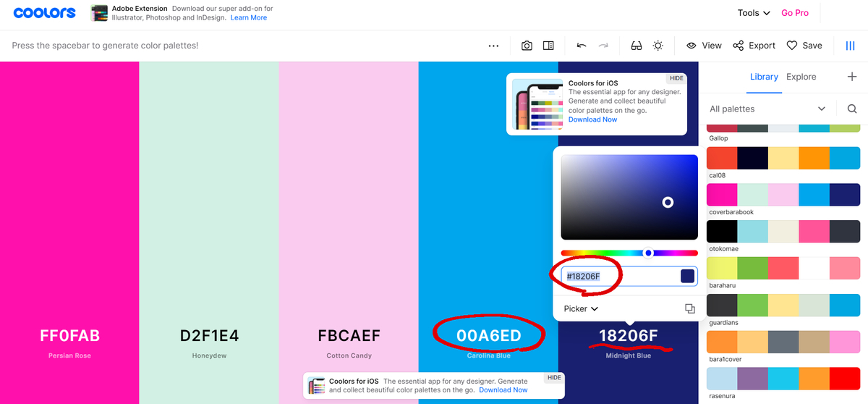Open the color blindness glasses icon
Image resolution: width=868 pixels, height=404 pixels.
[637, 46]
